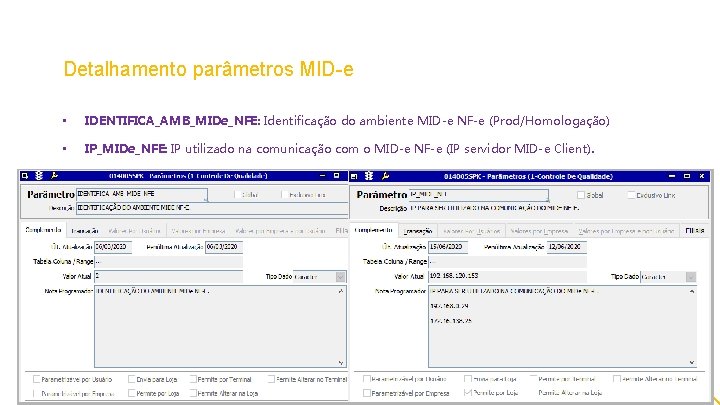
Task: Check Envia para Loja in IDENTIFICA_AMB window
Action: click(x=132, y=379)
